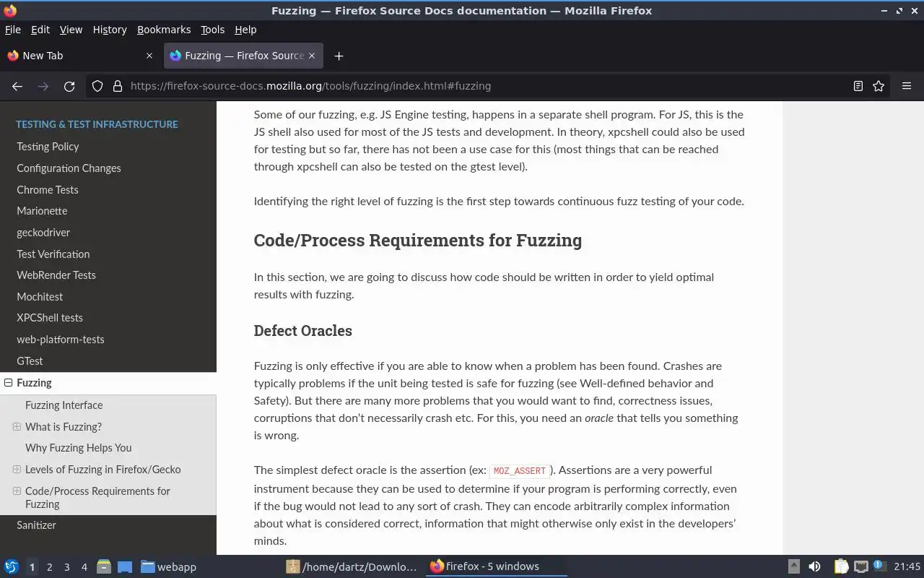The width and height of the screenshot is (924, 578).
Task: Expand What is Fuzzing? in sidebar
Action: (17, 427)
